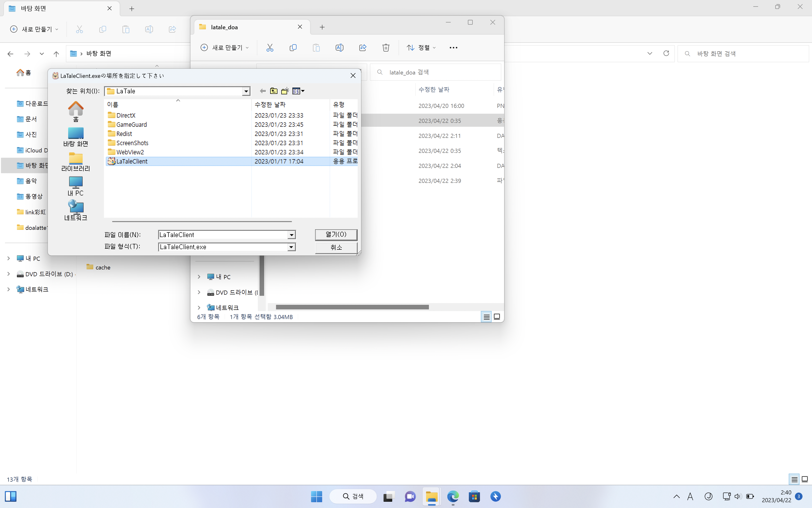812x508 pixels.
Task: Open 새로 만들기 menu in latale_doa window
Action: (225, 48)
